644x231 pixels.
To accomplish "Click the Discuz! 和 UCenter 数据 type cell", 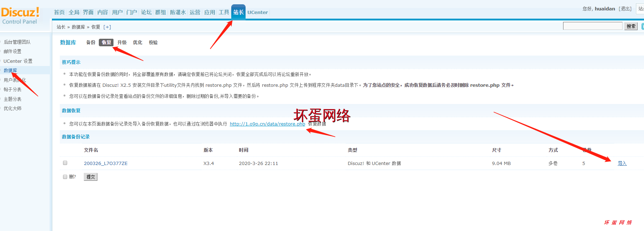I will point(374,163).
